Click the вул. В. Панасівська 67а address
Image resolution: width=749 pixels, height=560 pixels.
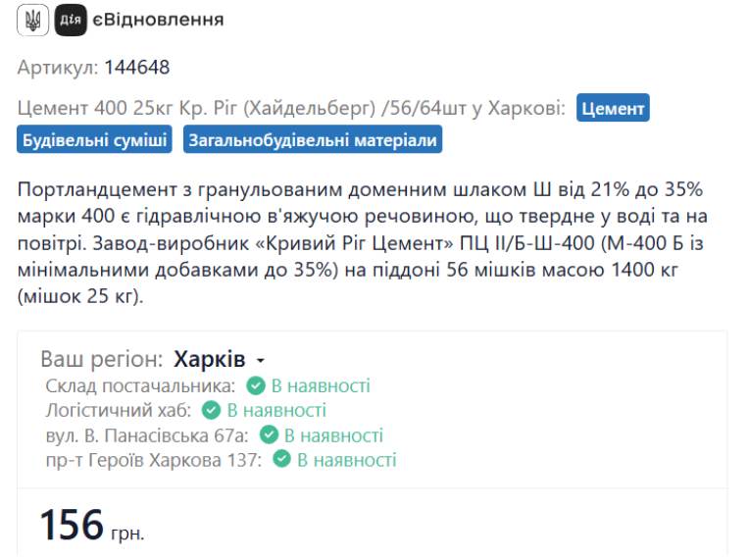(x=147, y=435)
